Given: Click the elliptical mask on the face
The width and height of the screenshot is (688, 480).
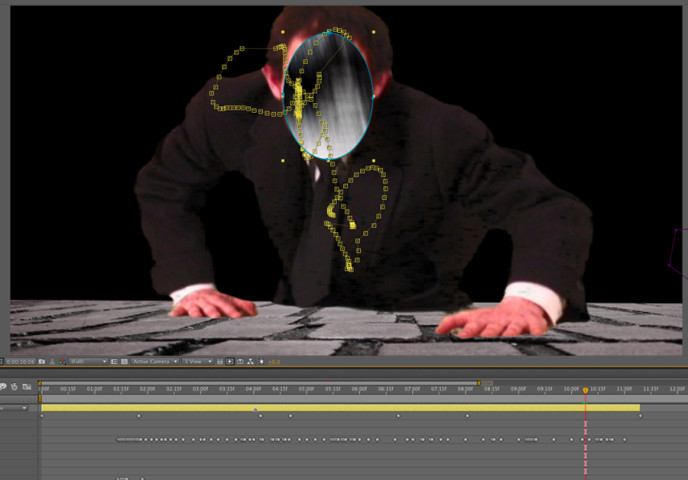Looking at the screenshot, I should (x=328, y=95).
